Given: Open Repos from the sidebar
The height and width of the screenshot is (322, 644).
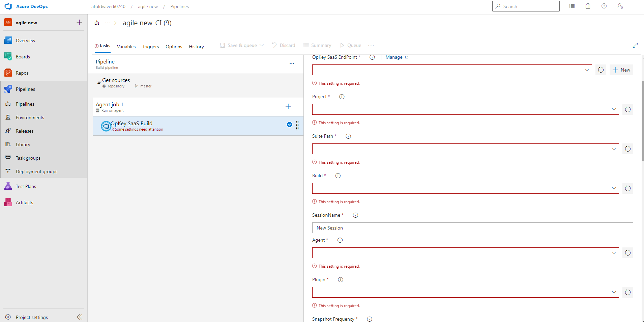Looking at the screenshot, I should tap(22, 73).
